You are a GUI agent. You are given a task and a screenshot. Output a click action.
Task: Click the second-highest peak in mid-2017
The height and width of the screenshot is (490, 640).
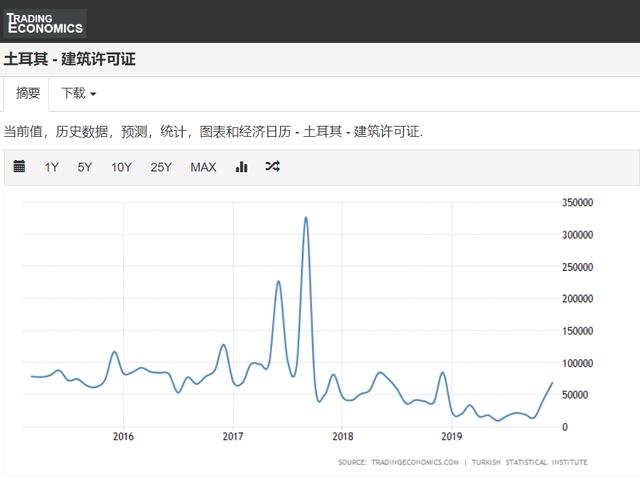[x=278, y=281]
